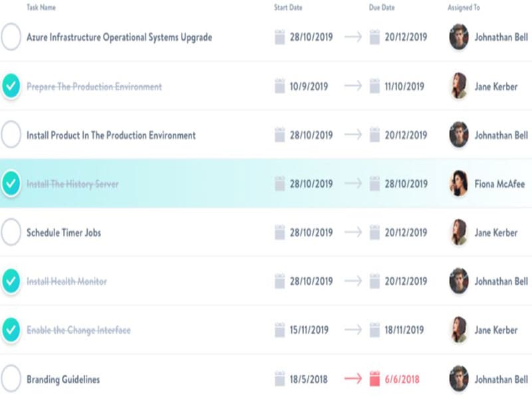The width and height of the screenshot is (532, 399).
Task: Click due date calendar icon for Install The History Server
Action: point(375,184)
